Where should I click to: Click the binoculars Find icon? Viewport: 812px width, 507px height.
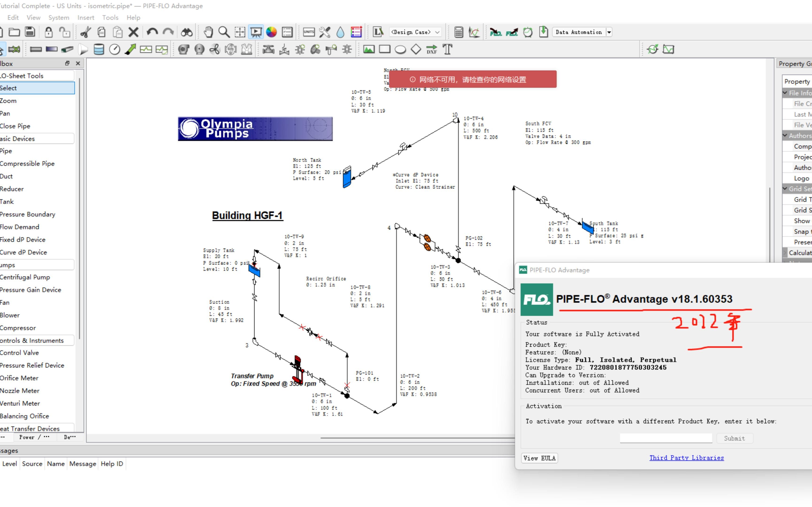pyautogui.click(x=187, y=32)
